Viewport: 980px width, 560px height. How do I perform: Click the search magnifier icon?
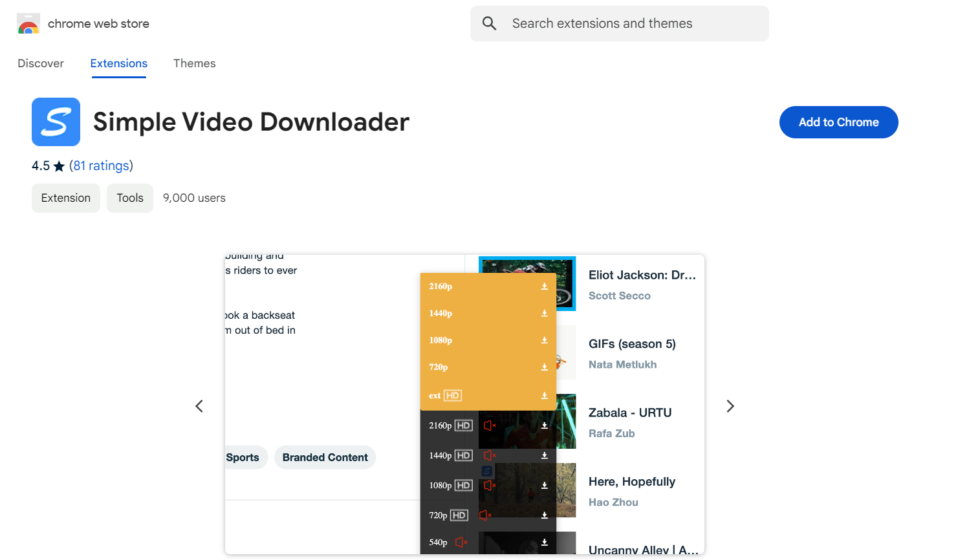490,23
